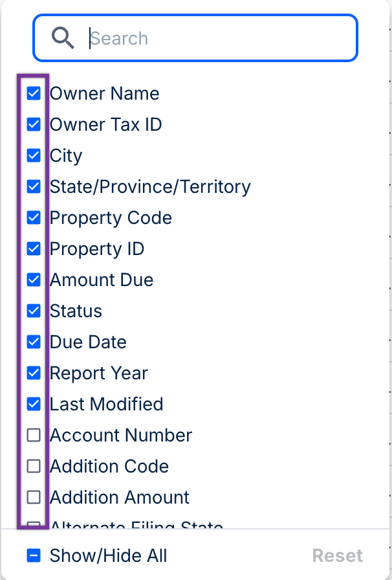Uncheck the Property Code checkbox
The height and width of the screenshot is (580, 392).
tap(34, 217)
